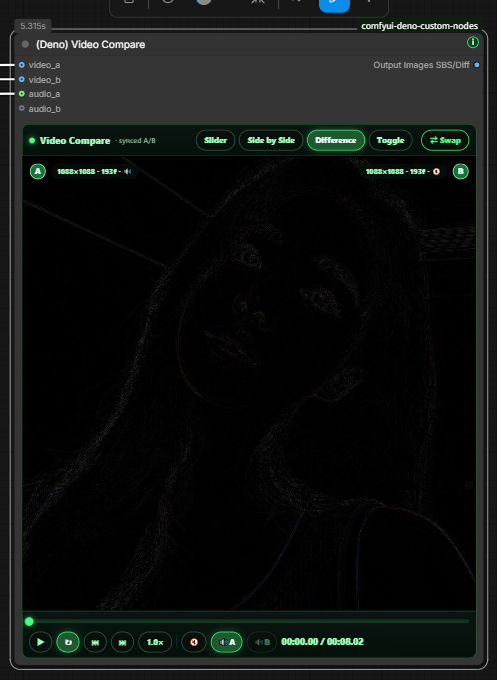Click the audio_b input socket

coord(22,108)
